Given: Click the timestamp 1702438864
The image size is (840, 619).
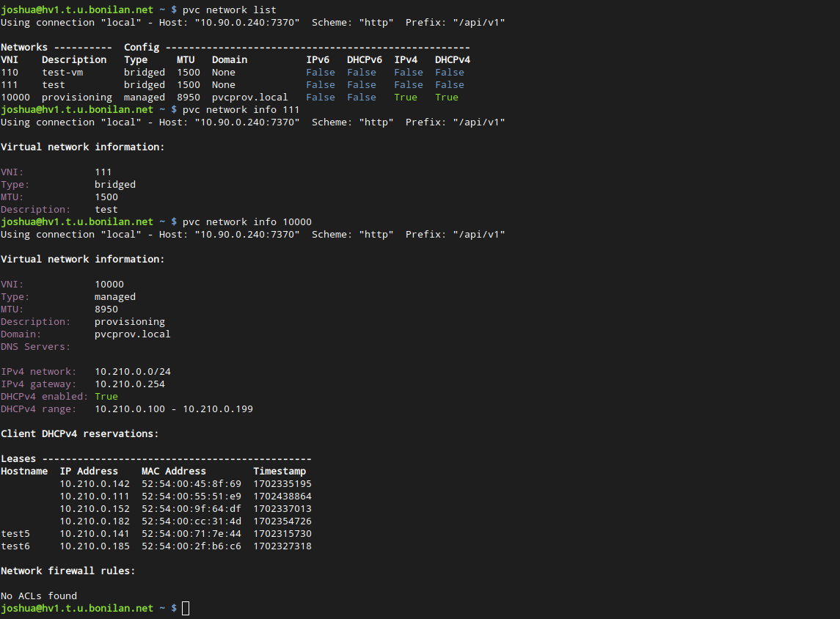Looking at the screenshot, I should coord(282,496).
